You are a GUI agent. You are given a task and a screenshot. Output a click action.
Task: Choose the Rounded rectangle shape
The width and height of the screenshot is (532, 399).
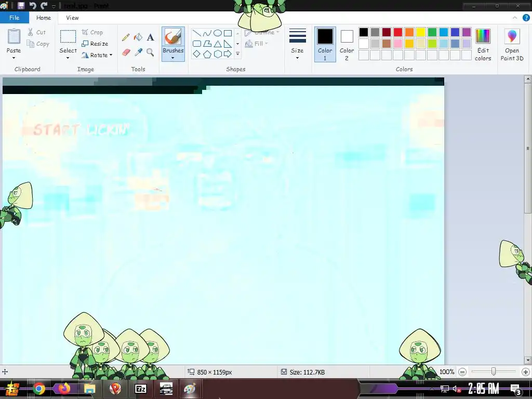[x=196, y=44]
